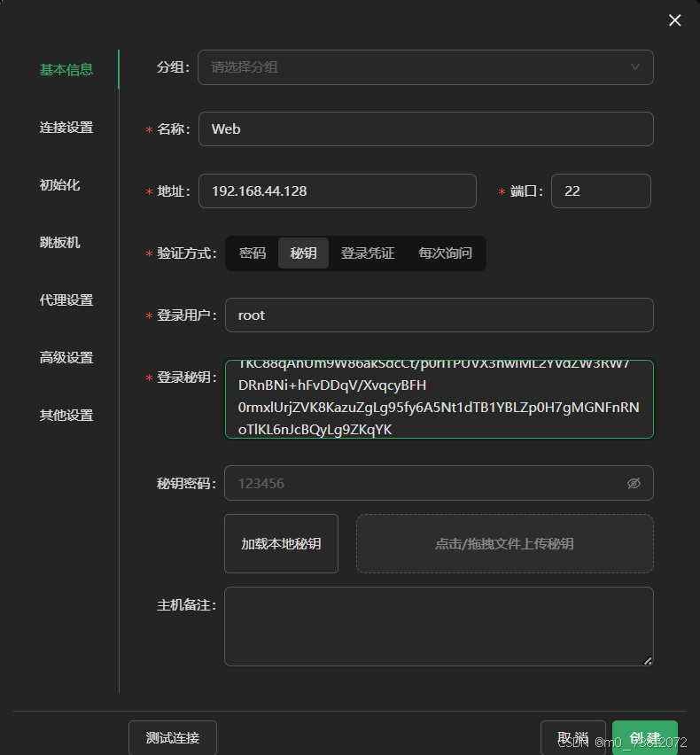
Task: Focus the login user field with root
Action: point(439,315)
